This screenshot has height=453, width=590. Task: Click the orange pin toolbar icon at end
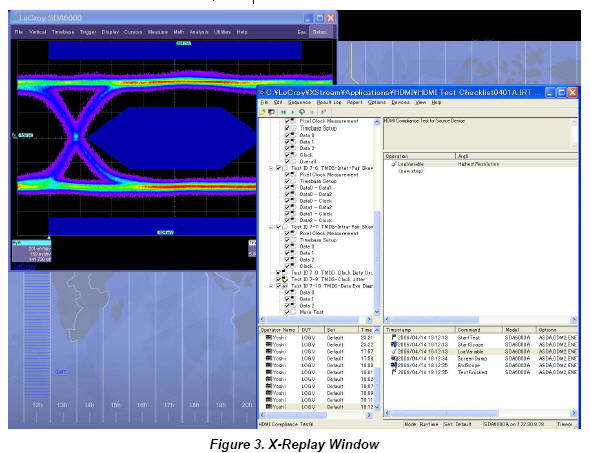[323, 112]
